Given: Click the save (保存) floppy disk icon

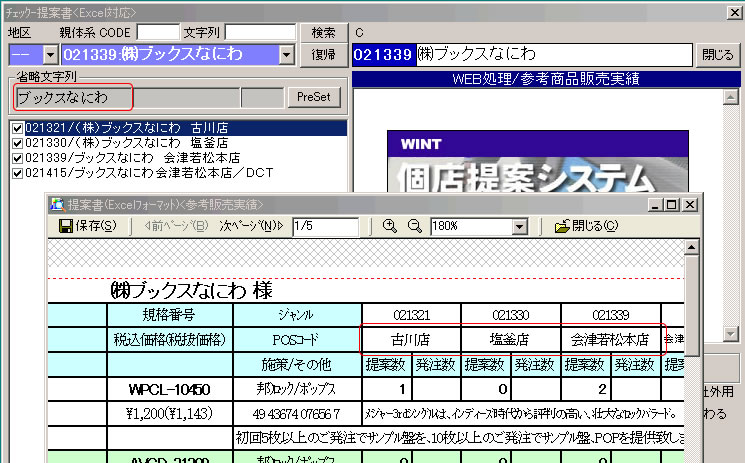Looking at the screenshot, I should (65, 226).
